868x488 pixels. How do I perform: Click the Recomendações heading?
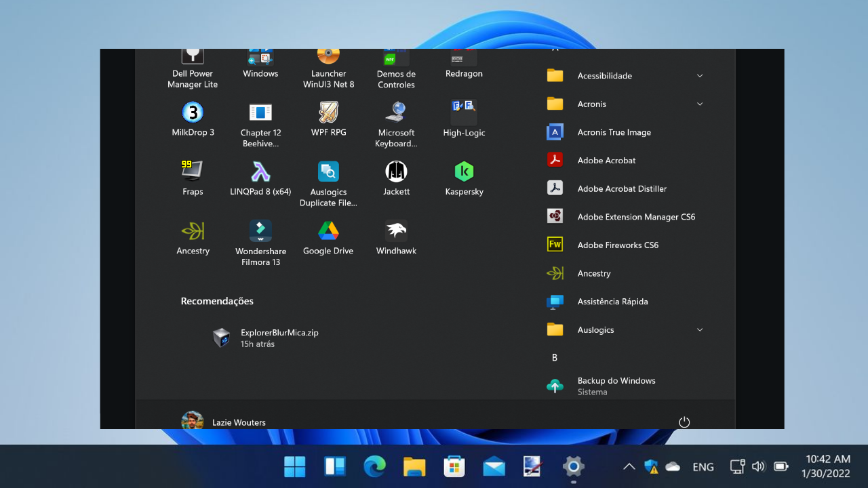217,301
